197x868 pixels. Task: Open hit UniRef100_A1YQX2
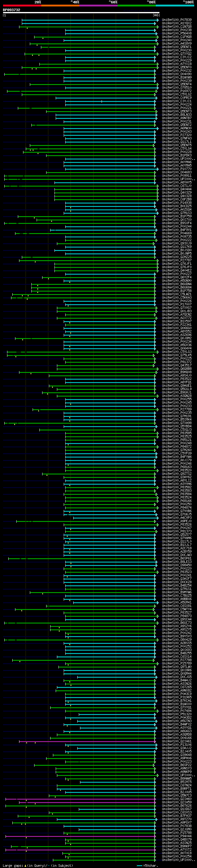pos(177,23)
